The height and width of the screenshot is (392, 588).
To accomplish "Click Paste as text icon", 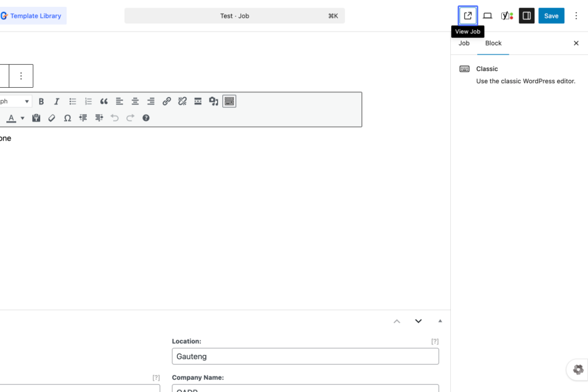I will tap(36, 118).
